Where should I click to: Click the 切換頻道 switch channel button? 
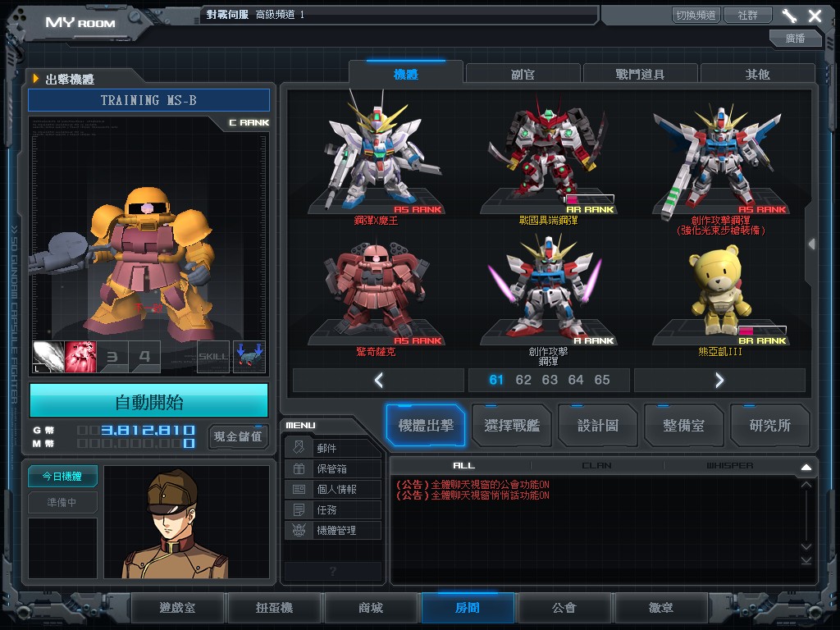[x=696, y=15]
